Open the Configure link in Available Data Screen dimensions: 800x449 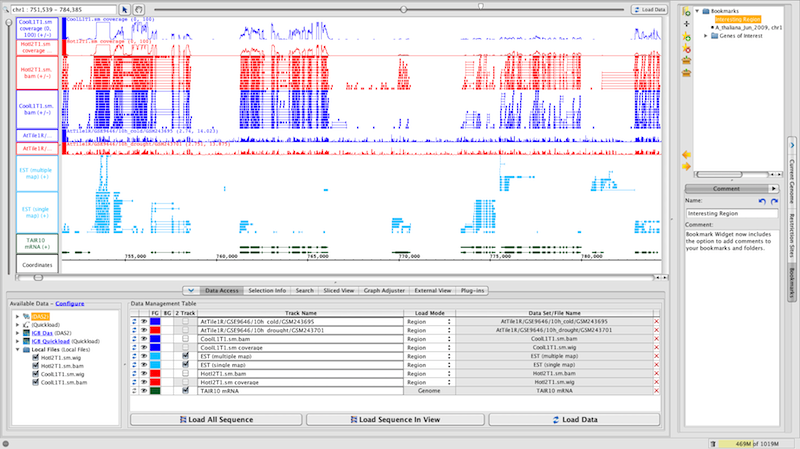(x=70, y=302)
